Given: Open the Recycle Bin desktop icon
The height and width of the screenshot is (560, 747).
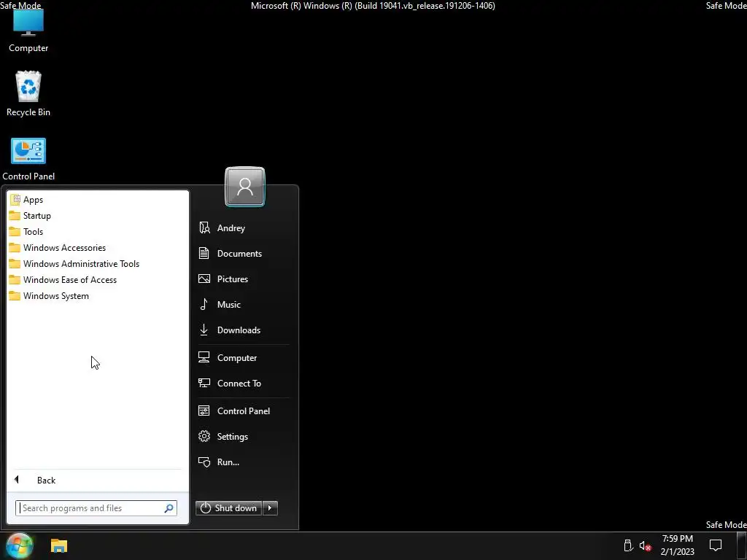Looking at the screenshot, I should [28, 94].
